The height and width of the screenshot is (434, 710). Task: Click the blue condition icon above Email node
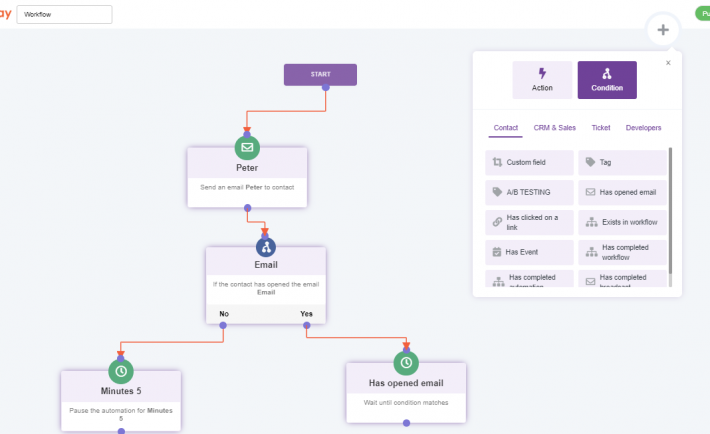point(266,247)
